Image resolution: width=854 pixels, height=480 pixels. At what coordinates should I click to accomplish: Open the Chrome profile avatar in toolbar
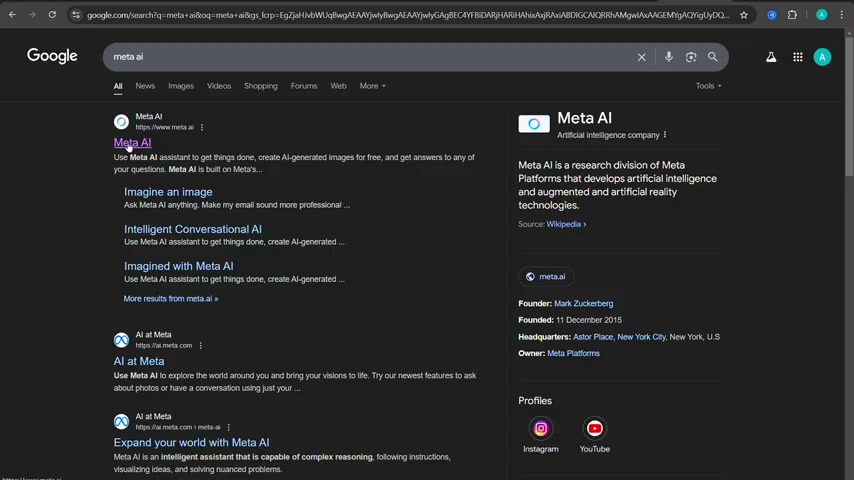coord(822,15)
